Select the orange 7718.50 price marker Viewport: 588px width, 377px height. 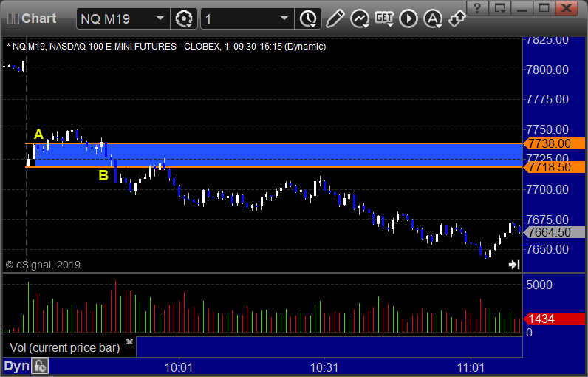tap(554, 167)
